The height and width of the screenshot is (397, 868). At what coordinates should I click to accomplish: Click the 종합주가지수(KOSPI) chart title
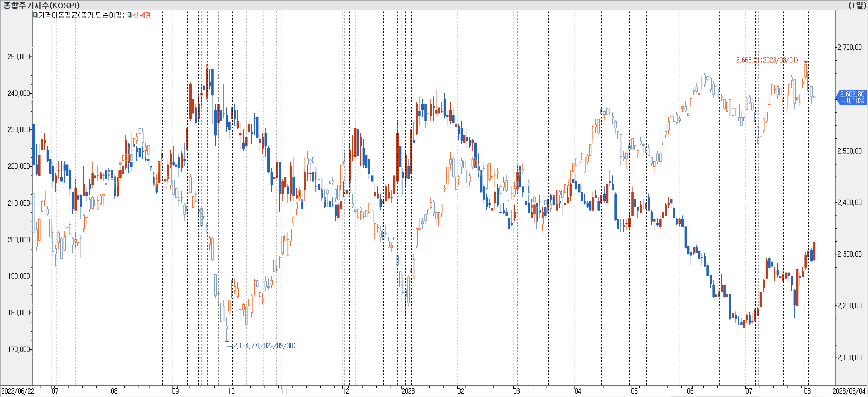[x=42, y=5]
